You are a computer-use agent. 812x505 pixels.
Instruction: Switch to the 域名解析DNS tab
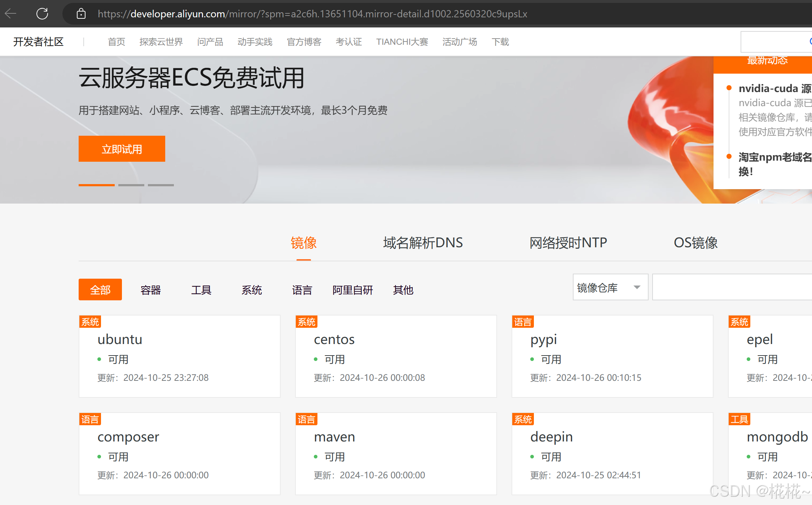point(423,243)
